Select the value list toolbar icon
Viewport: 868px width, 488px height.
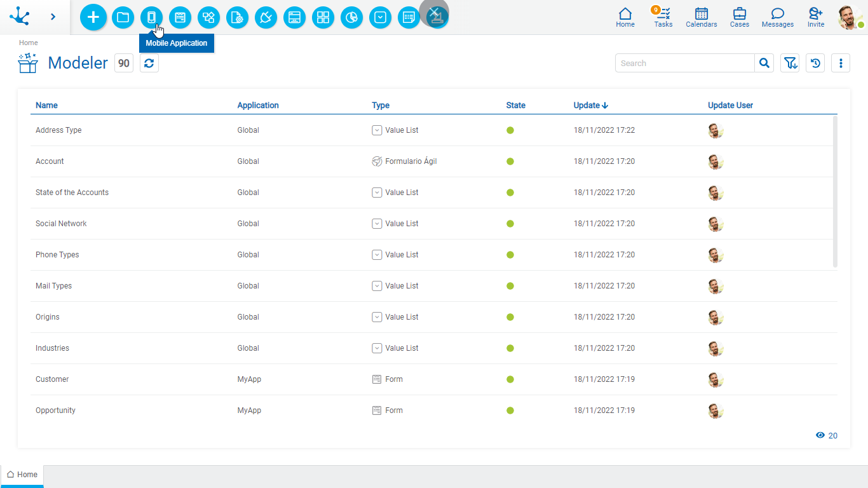pyautogui.click(x=380, y=17)
